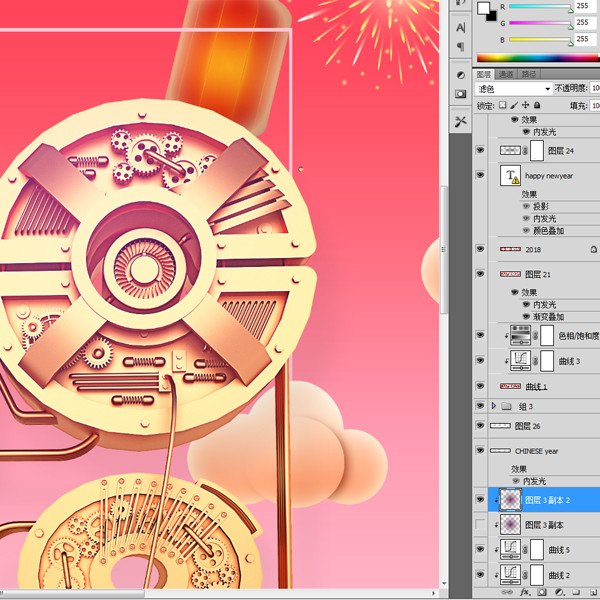Hide the 组 3 group

(x=480, y=406)
